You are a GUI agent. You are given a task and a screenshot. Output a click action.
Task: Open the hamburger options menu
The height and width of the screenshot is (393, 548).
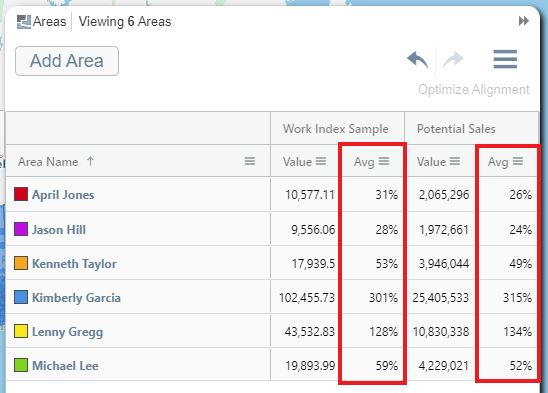[505, 59]
